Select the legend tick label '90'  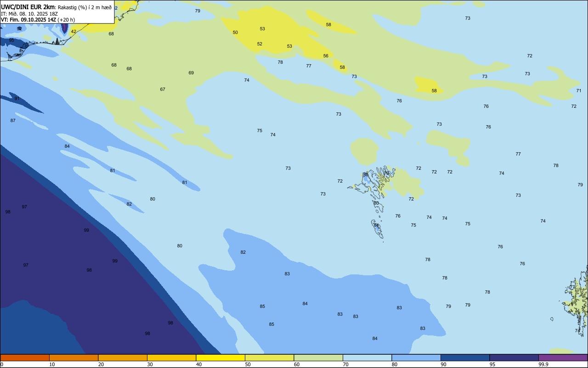click(443, 364)
